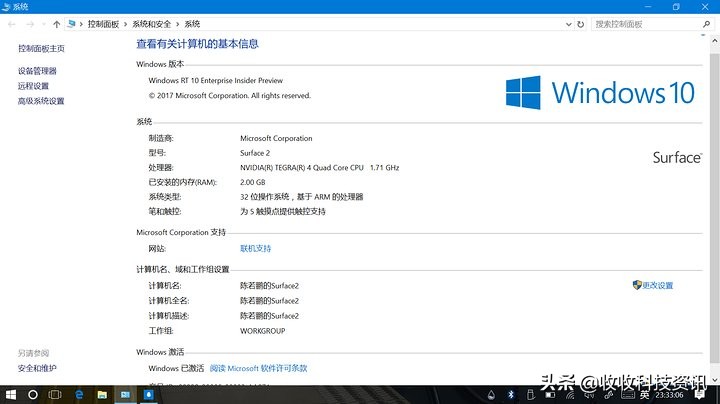
Task: Open the Windows Start menu
Action: [x=11, y=395]
